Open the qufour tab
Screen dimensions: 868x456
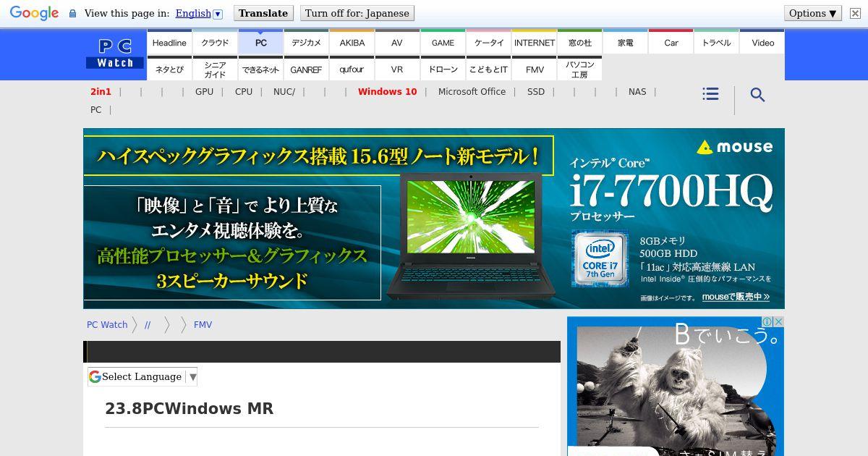352,69
